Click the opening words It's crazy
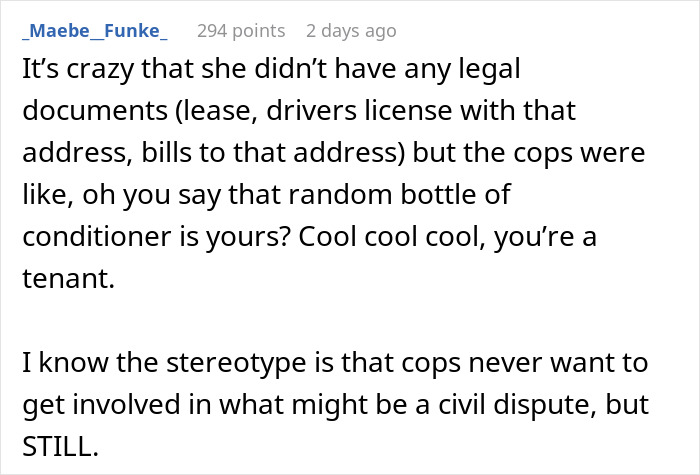This screenshot has width=700, height=475. tap(78, 69)
